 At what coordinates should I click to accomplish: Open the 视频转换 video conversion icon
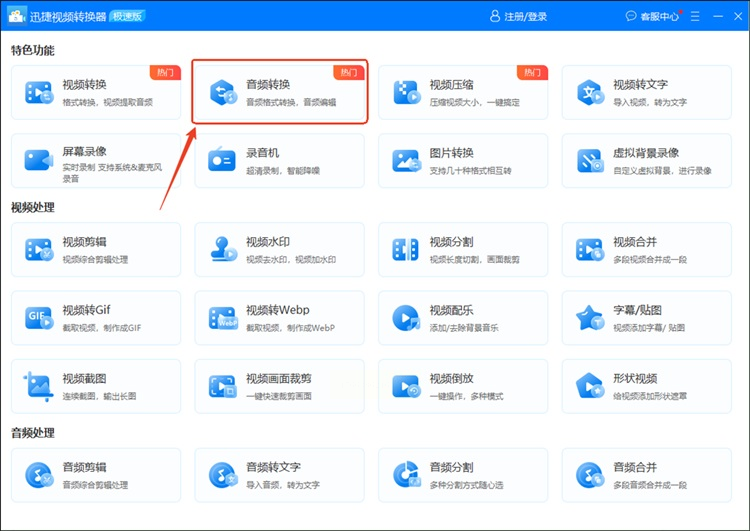click(x=39, y=92)
